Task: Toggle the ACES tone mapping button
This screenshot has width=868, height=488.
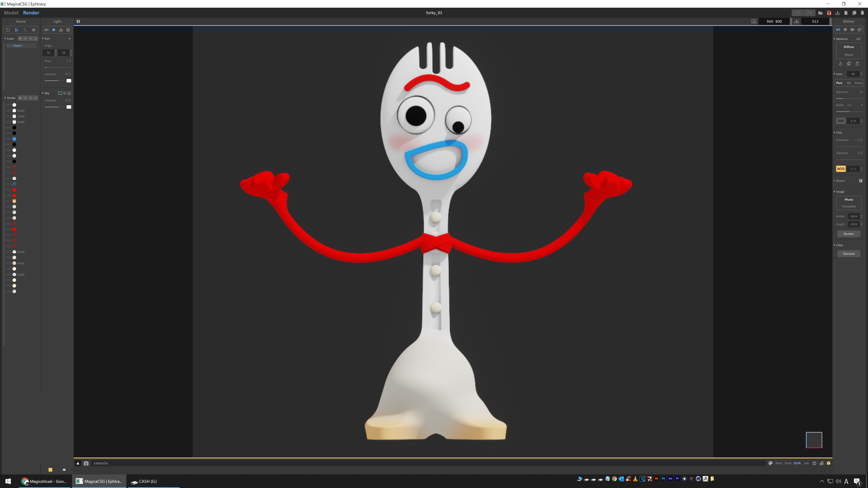Action: (841, 169)
